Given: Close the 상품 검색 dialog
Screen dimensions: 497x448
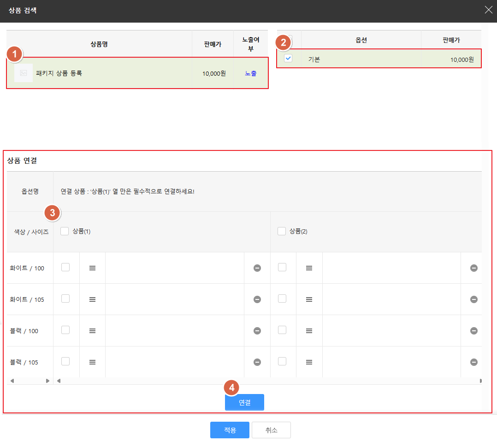Looking at the screenshot, I should [488, 10].
